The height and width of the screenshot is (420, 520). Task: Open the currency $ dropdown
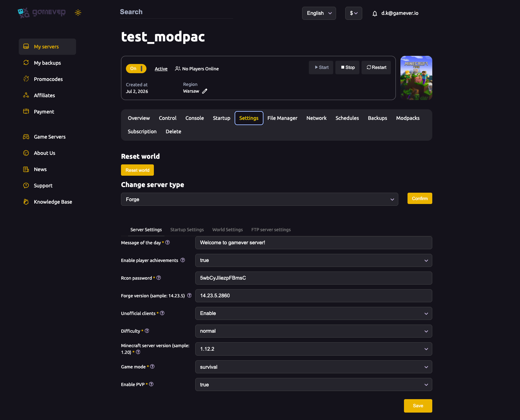pyautogui.click(x=354, y=13)
